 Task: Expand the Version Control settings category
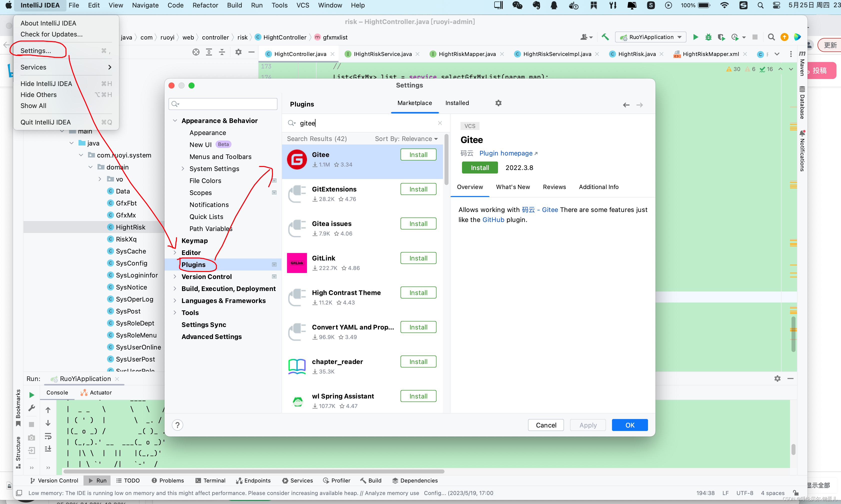(x=175, y=276)
